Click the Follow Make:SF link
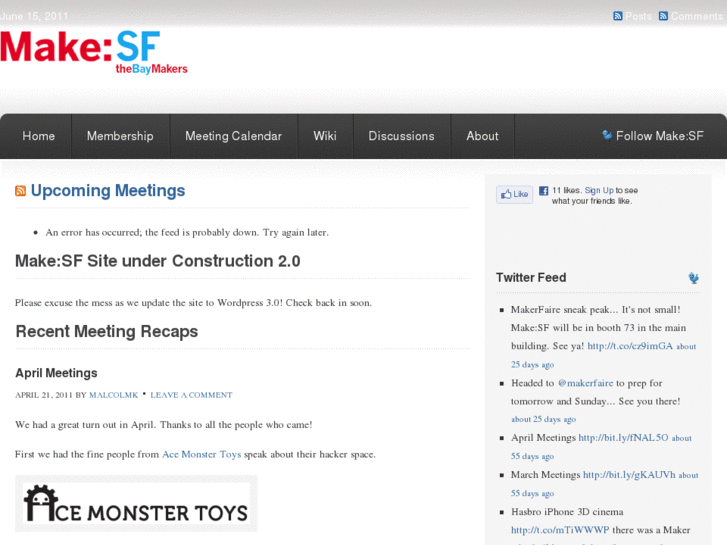This screenshot has width=727, height=545. pyautogui.click(x=659, y=136)
